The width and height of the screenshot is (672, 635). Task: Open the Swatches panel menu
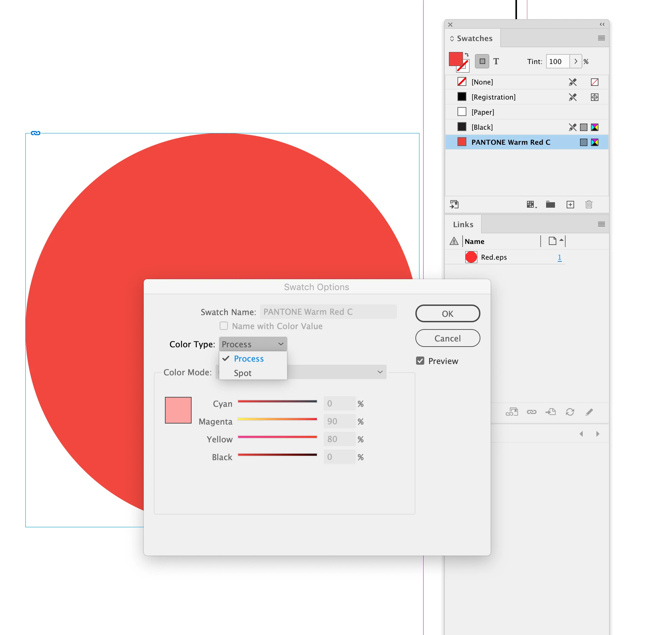(601, 38)
